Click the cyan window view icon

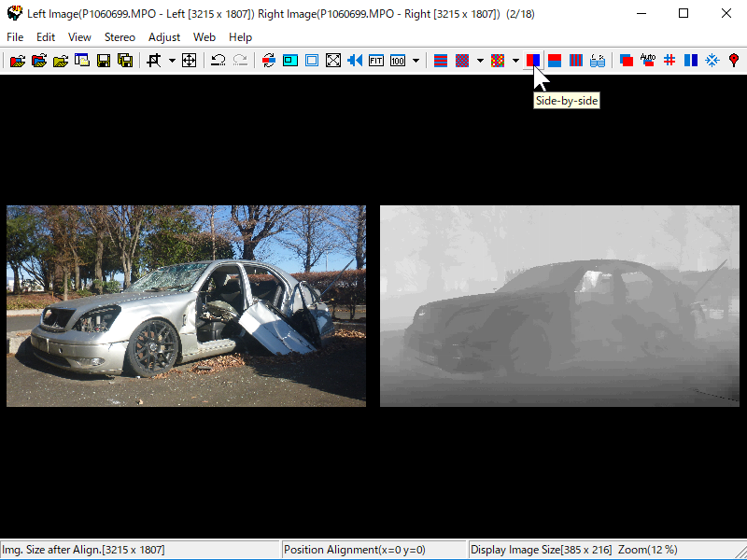290,61
